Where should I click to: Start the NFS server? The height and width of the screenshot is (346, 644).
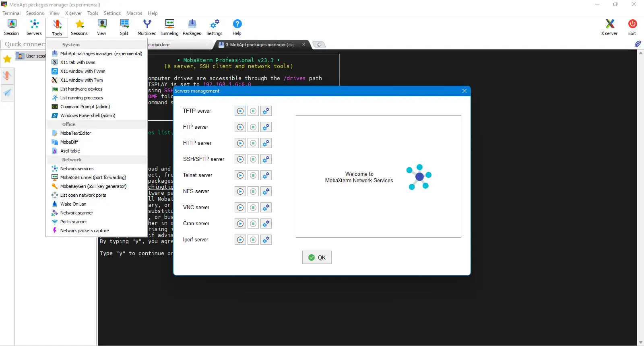click(x=240, y=192)
